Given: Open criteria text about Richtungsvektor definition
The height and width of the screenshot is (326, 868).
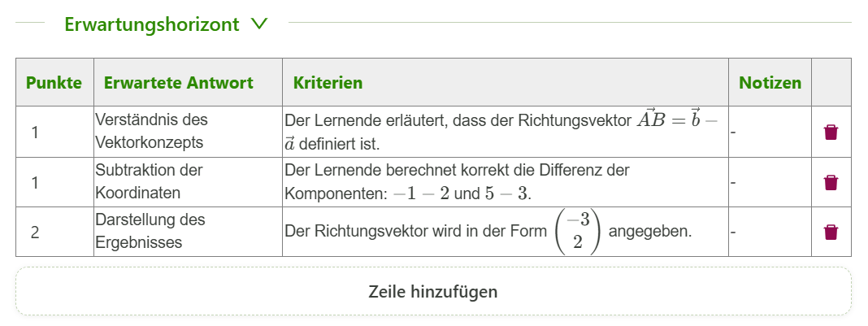Looking at the screenshot, I should pyautogui.click(x=505, y=132).
